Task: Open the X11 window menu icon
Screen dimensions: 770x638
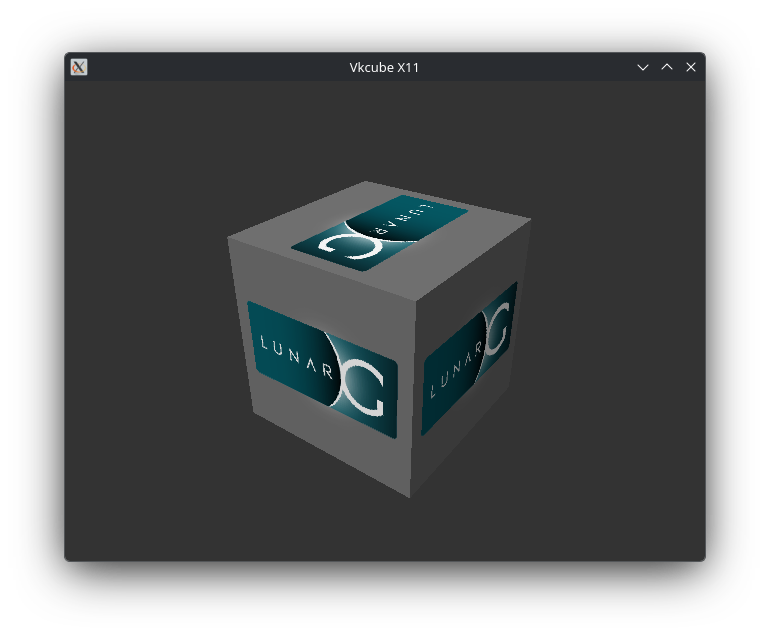Action: click(x=79, y=67)
